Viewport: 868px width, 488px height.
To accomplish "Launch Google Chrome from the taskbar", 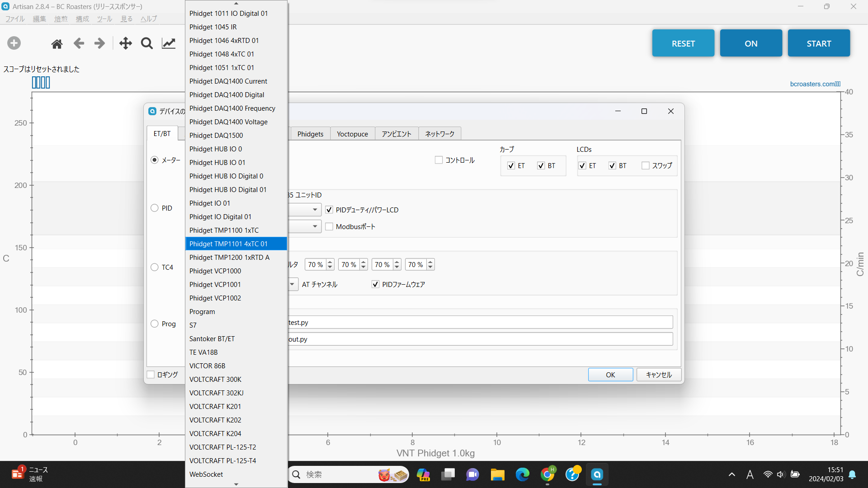I will tap(547, 474).
